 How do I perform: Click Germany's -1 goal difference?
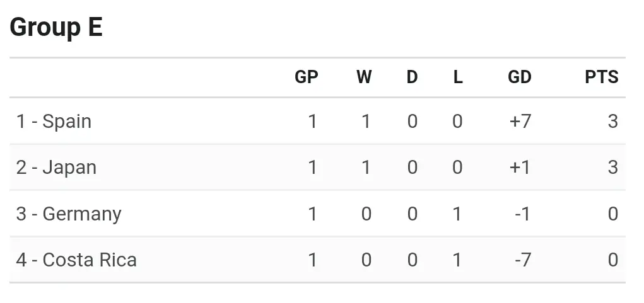tap(522, 214)
